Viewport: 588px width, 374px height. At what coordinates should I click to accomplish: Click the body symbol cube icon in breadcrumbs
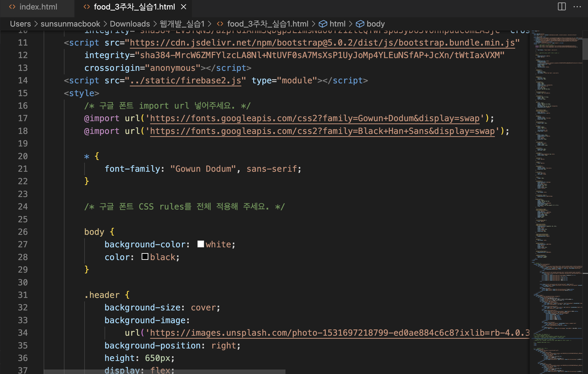click(360, 24)
